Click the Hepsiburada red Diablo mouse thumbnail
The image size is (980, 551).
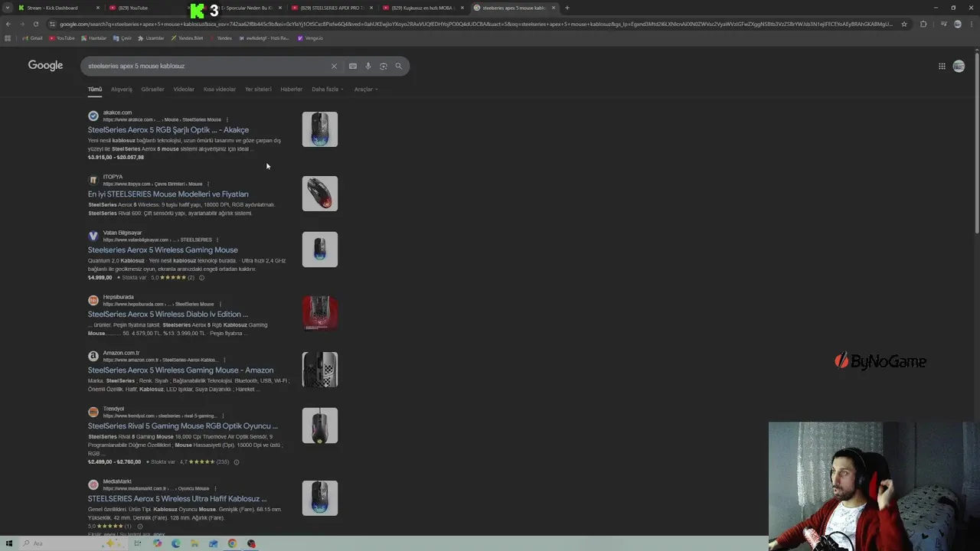(x=320, y=313)
